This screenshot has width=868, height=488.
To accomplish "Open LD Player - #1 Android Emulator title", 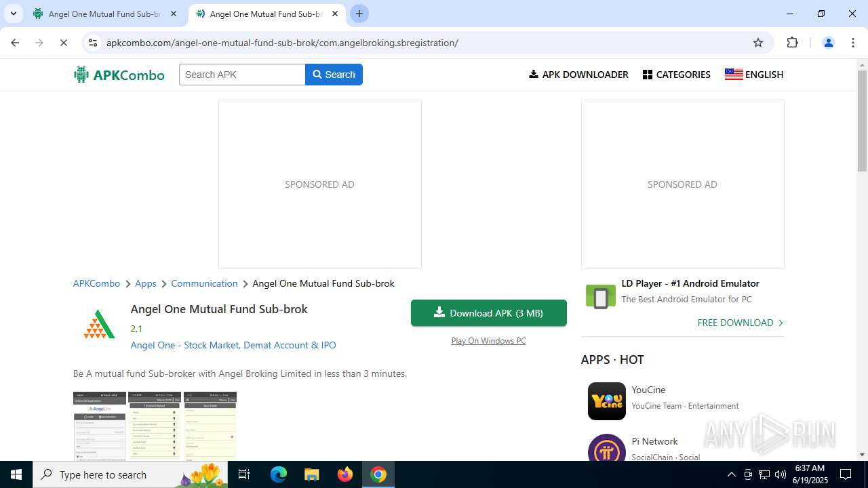I will [x=690, y=283].
